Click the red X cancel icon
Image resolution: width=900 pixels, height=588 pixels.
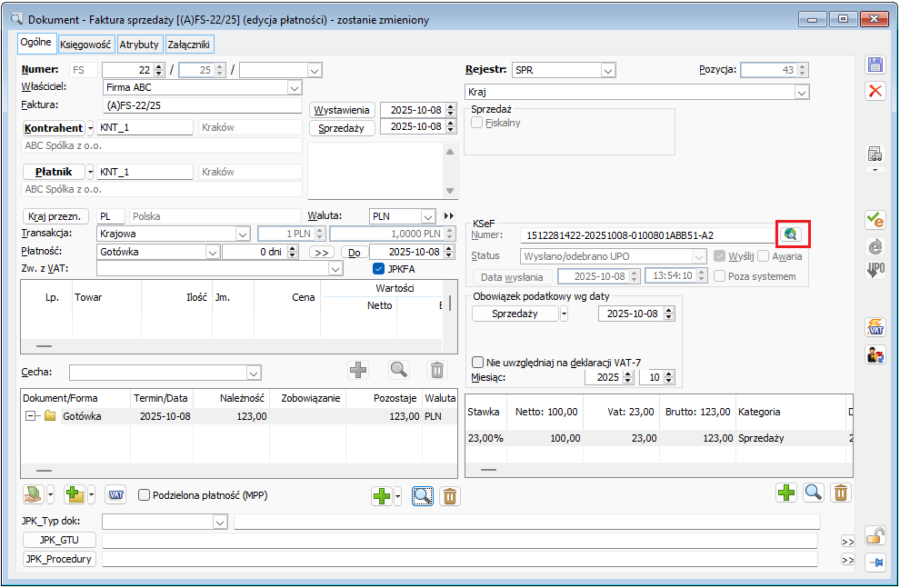point(875,91)
